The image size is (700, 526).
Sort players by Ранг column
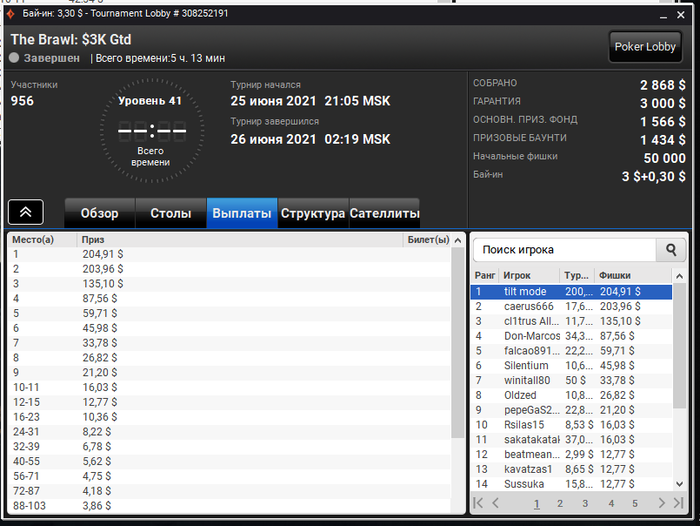[485, 276]
